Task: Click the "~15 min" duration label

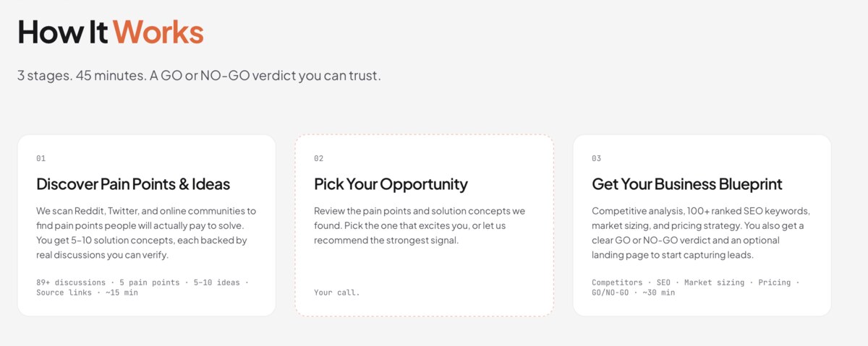Action: click(x=122, y=293)
